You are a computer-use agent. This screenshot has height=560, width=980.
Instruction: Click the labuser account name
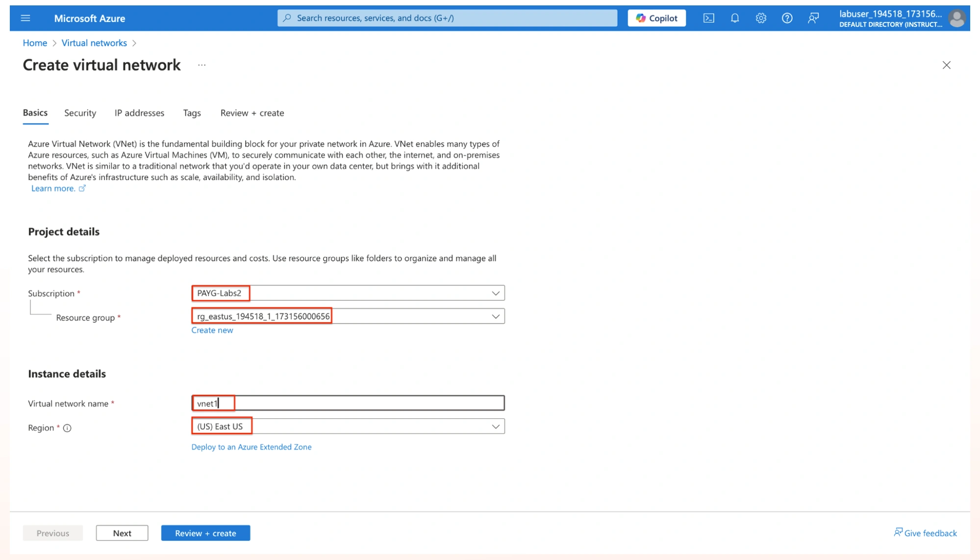(x=890, y=14)
